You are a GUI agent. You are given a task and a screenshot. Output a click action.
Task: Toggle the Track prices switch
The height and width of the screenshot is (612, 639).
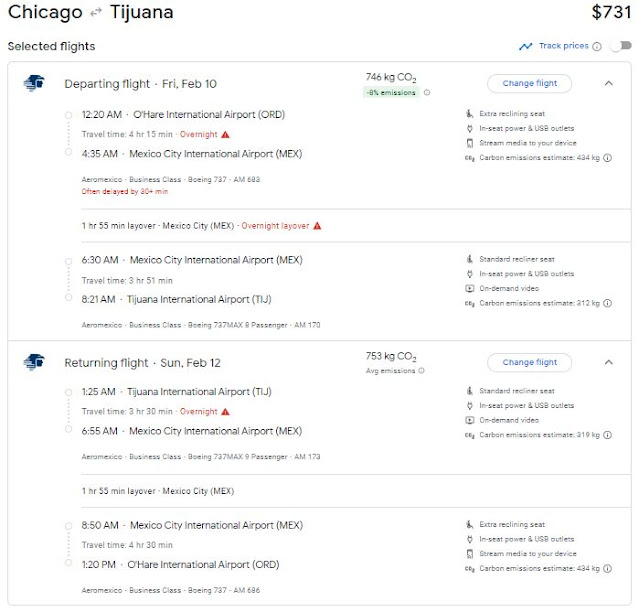(621, 46)
